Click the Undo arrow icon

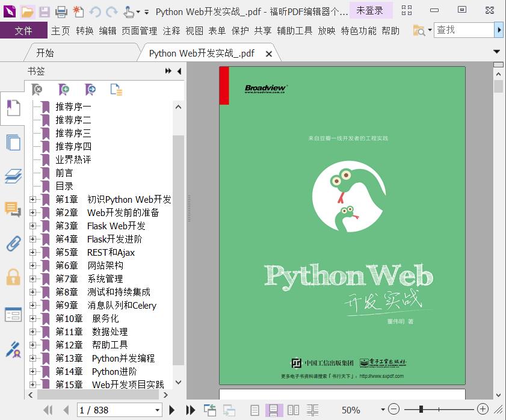point(95,12)
